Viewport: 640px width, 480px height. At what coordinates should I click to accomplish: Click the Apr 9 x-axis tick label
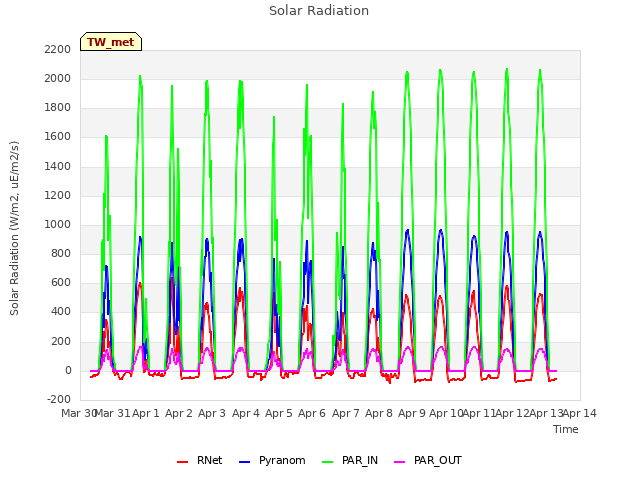point(412,413)
